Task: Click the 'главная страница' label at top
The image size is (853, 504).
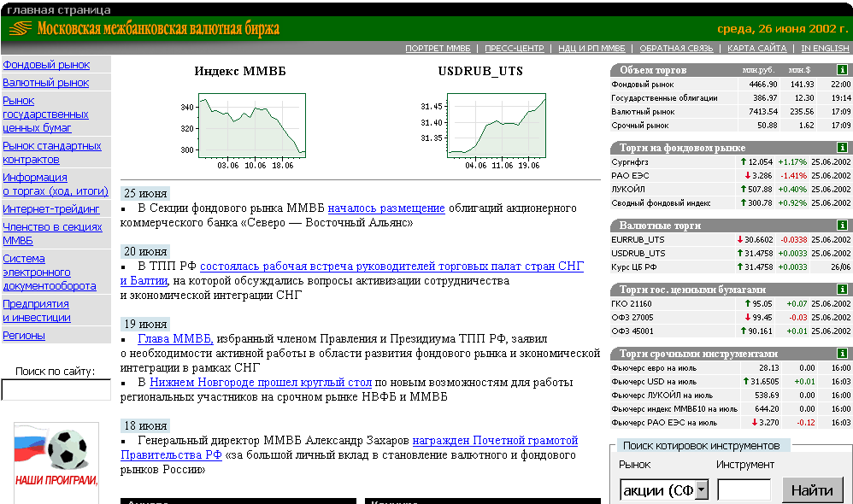Action: pos(59,9)
